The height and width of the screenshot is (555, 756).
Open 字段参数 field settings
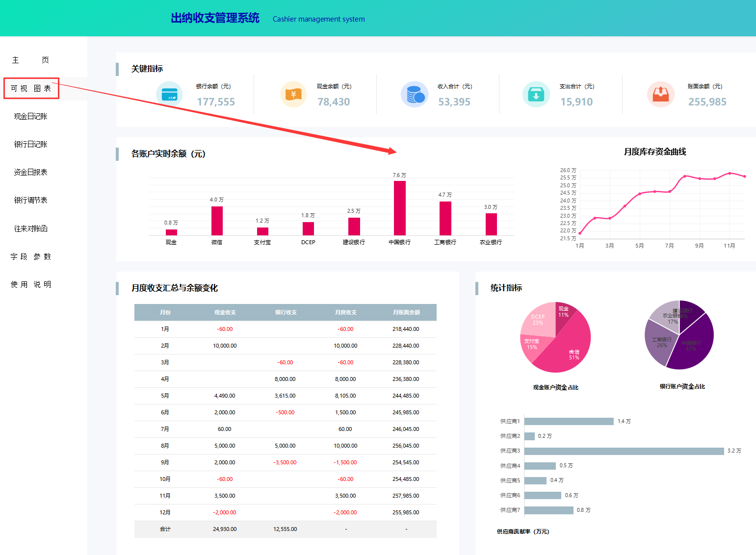pyautogui.click(x=31, y=256)
